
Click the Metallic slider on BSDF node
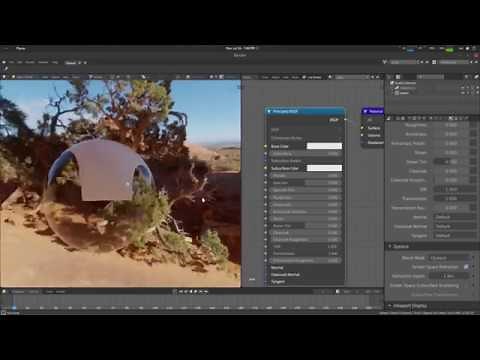[305, 175]
